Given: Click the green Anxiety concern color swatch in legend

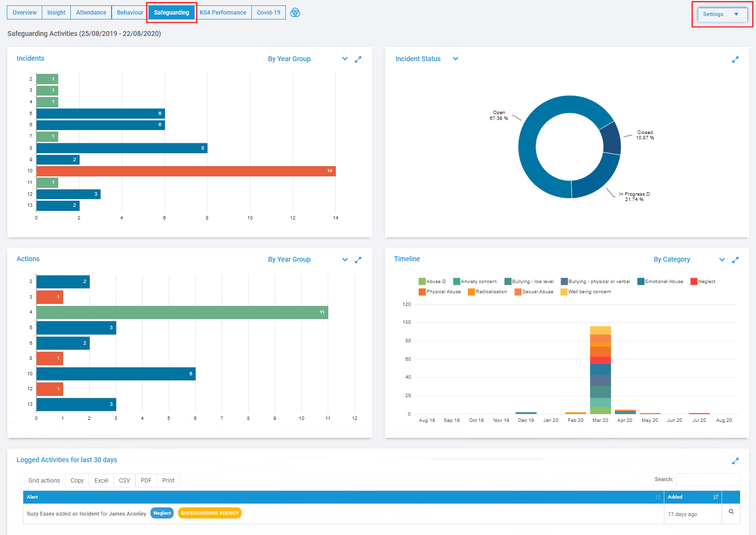Looking at the screenshot, I should 456,281.
